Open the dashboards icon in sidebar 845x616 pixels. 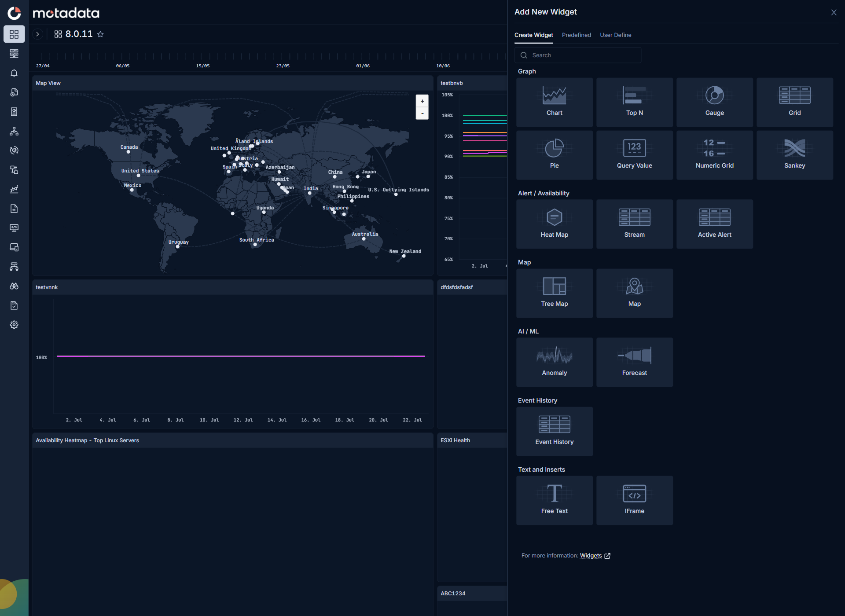click(14, 34)
